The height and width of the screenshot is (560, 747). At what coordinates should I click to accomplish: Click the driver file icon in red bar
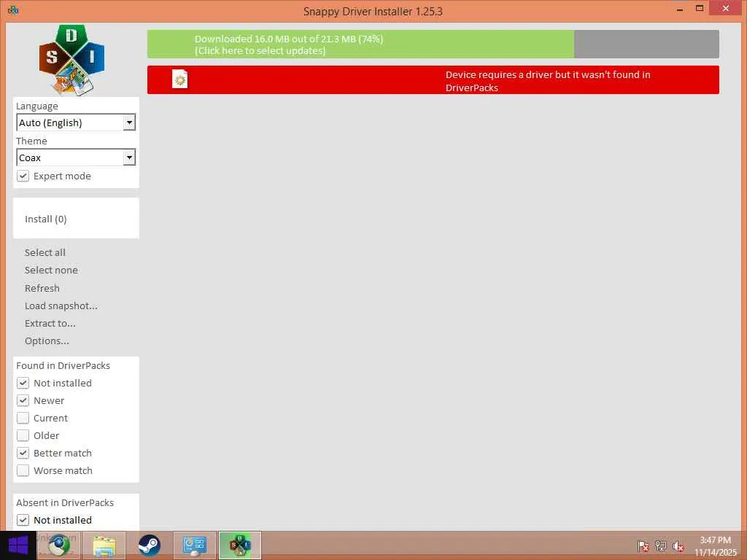179,79
